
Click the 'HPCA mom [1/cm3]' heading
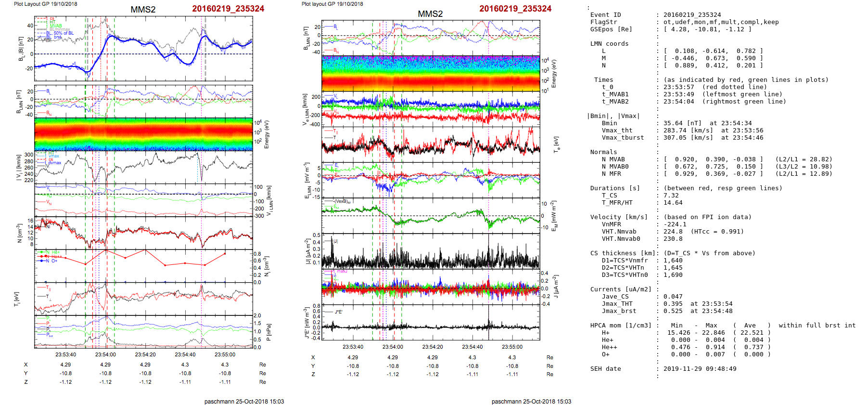(621, 326)
